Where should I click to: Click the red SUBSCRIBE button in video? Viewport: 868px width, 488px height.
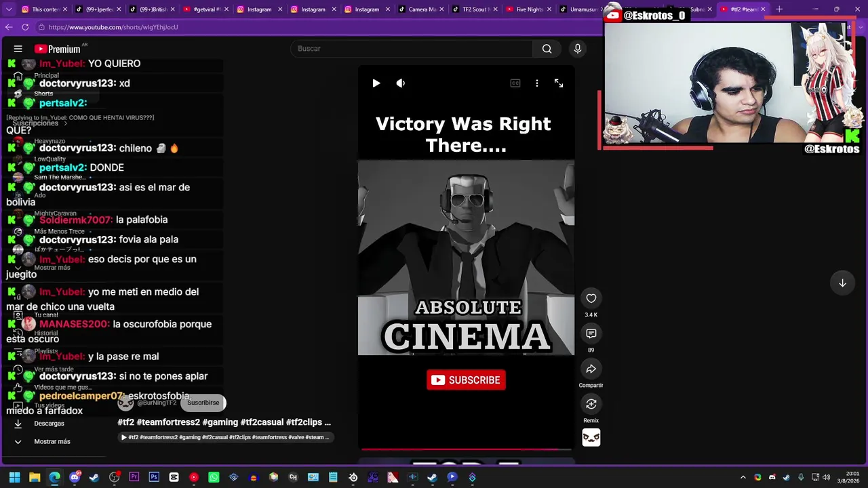466,380
